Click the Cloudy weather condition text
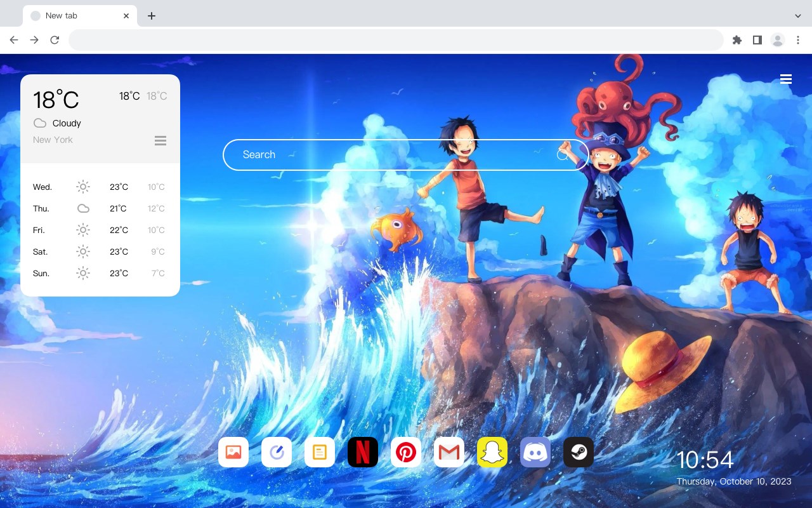The width and height of the screenshot is (812, 508). [x=67, y=123]
